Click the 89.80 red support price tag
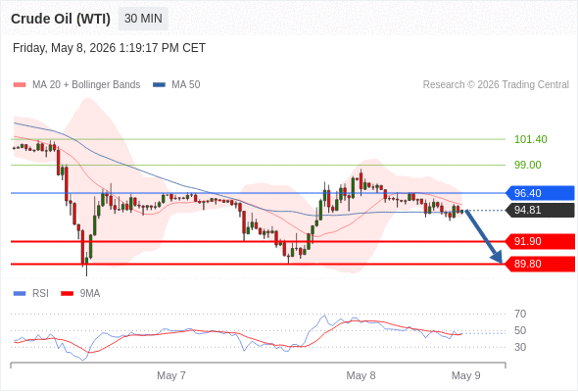Screen dimensions: 578x392 point(540,264)
